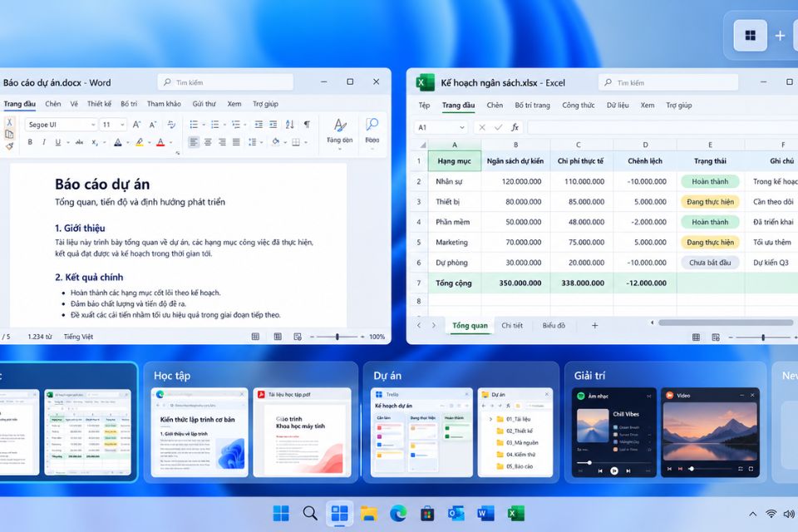Open the Tham khảo tab in Word

(x=164, y=104)
